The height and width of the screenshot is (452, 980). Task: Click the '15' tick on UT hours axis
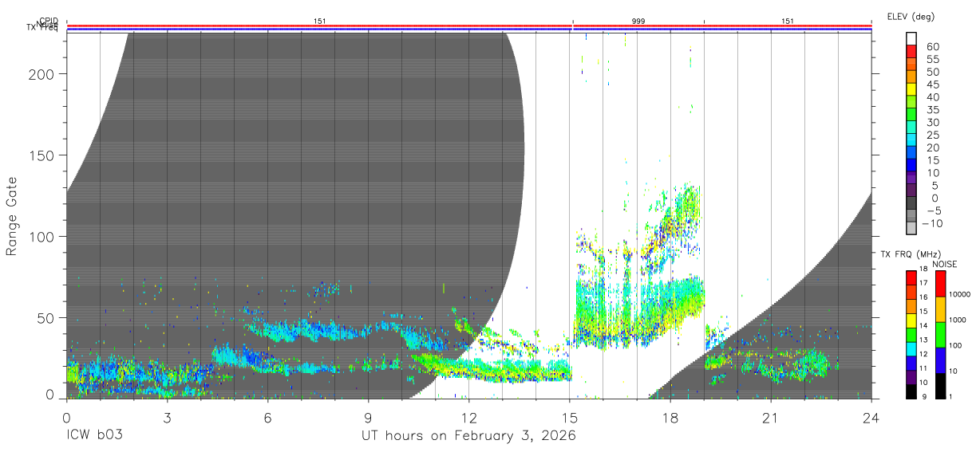[569, 418]
